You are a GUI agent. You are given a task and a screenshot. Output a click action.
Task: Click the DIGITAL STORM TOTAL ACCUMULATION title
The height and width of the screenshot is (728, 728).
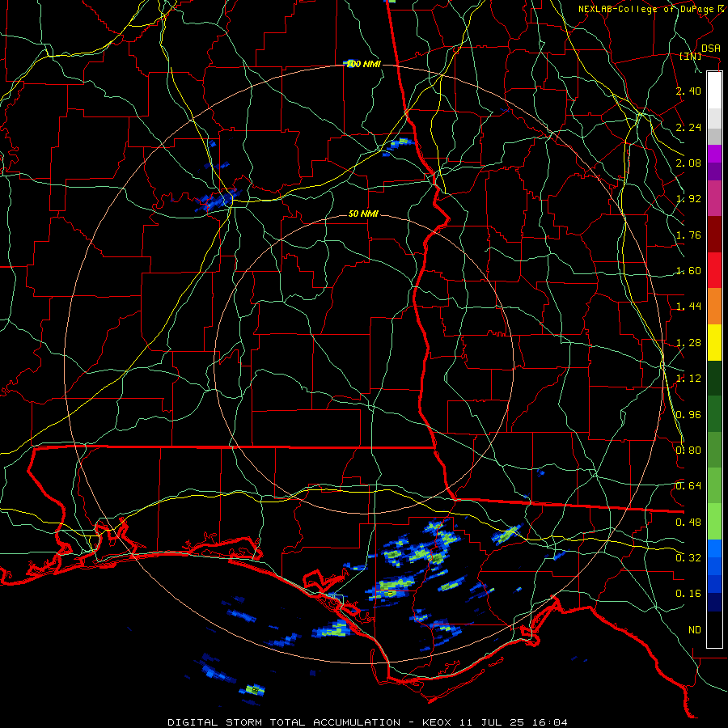(x=284, y=722)
